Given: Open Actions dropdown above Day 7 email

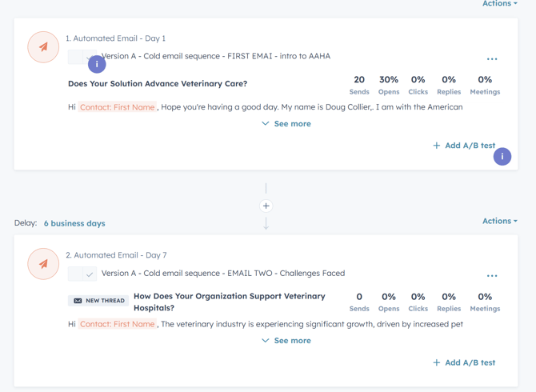Looking at the screenshot, I should [499, 221].
